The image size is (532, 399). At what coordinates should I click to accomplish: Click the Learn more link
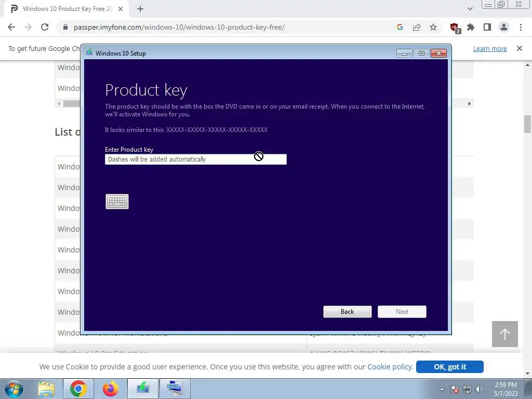(x=490, y=48)
